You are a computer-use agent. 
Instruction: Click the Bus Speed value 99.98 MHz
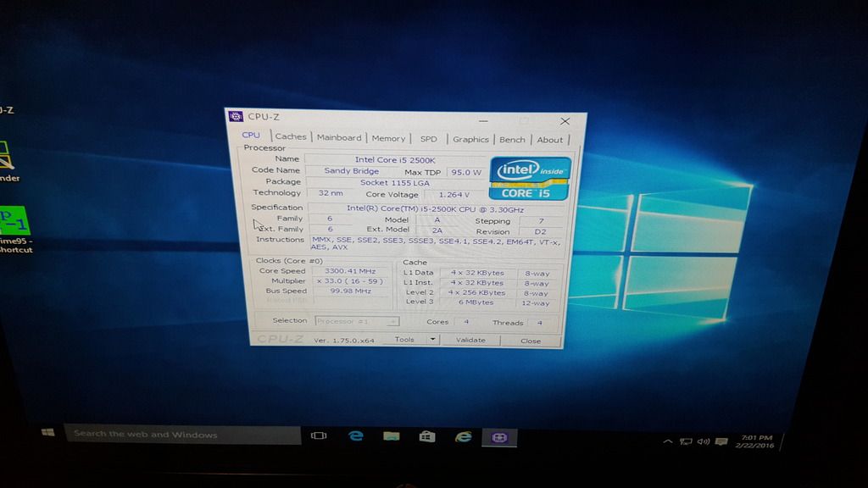[x=350, y=291]
